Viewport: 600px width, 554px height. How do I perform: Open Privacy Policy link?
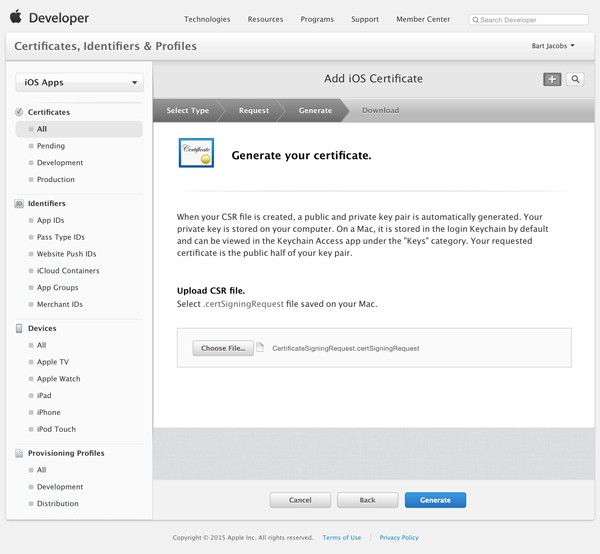tap(399, 538)
